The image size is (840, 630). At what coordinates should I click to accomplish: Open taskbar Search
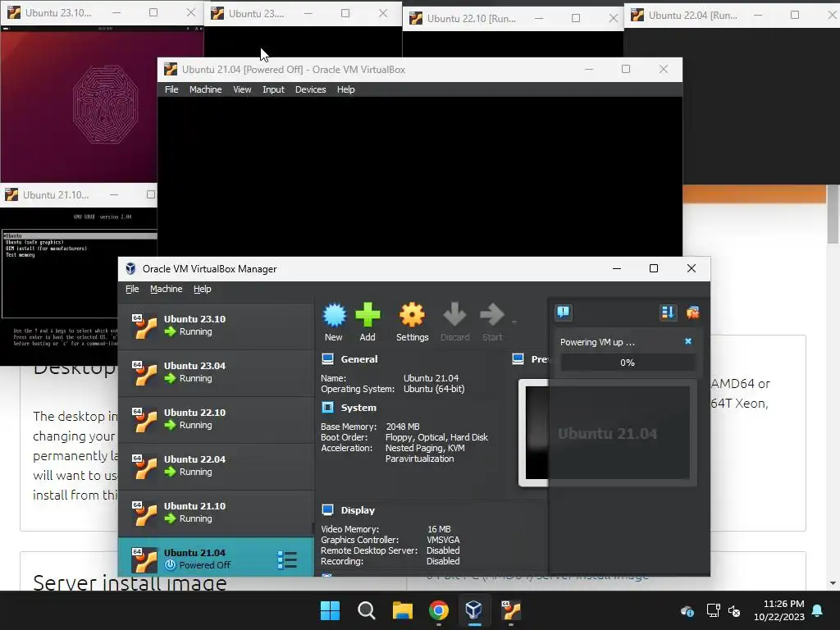[367, 610]
